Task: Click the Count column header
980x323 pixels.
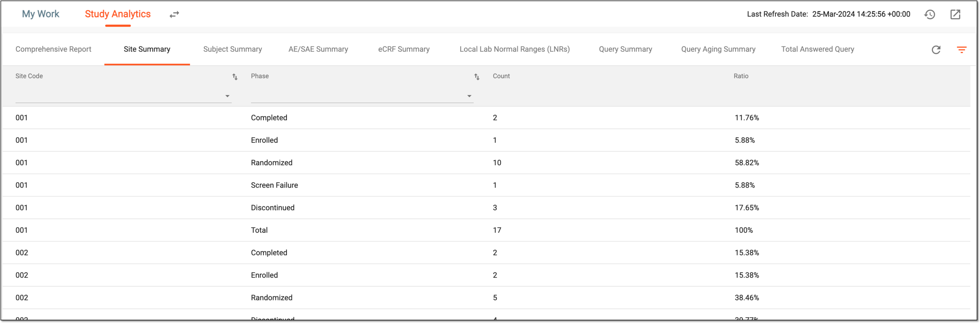Action: pyautogui.click(x=501, y=76)
